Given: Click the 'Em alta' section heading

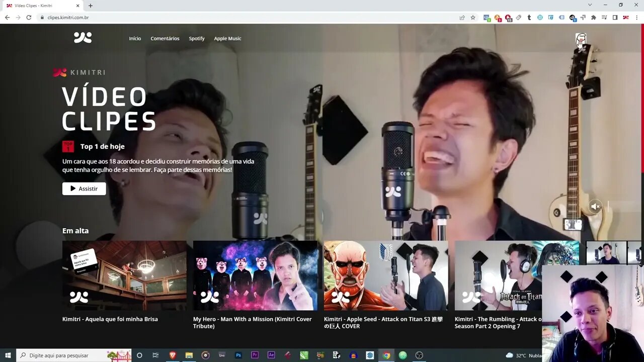Looking at the screenshot, I should [x=75, y=231].
